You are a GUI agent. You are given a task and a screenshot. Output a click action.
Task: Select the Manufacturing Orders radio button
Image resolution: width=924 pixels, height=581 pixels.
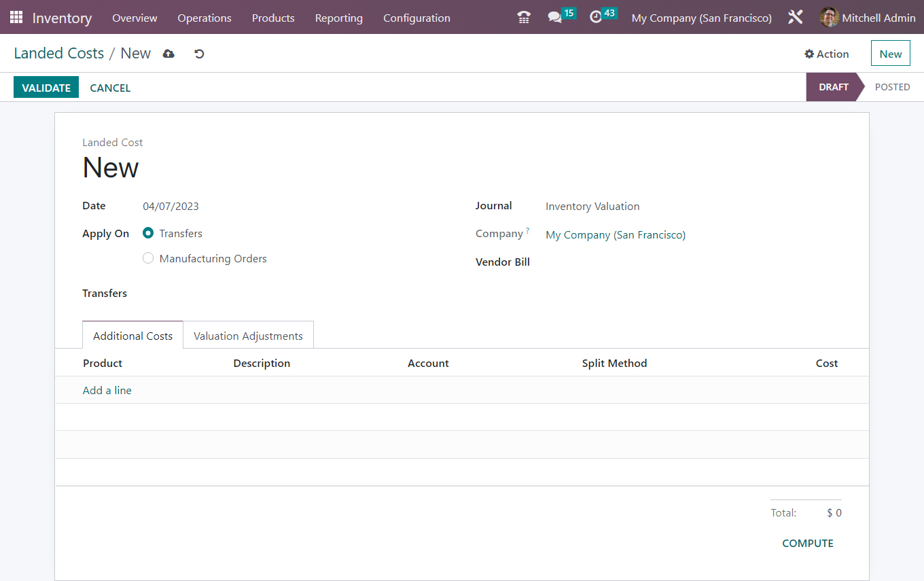(x=148, y=258)
